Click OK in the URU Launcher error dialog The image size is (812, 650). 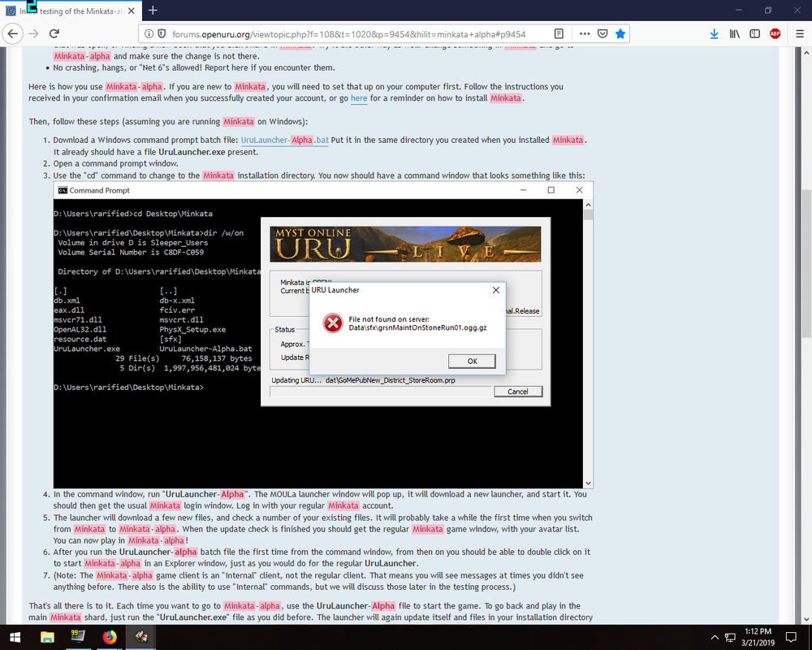coord(472,362)
